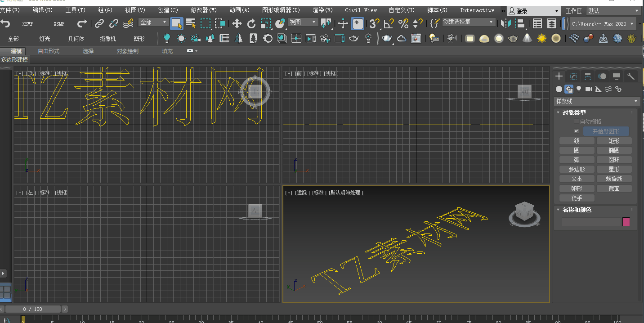
Task: Click the Unlink selection broken-chain icon
Action: click(x=114, y=23)
